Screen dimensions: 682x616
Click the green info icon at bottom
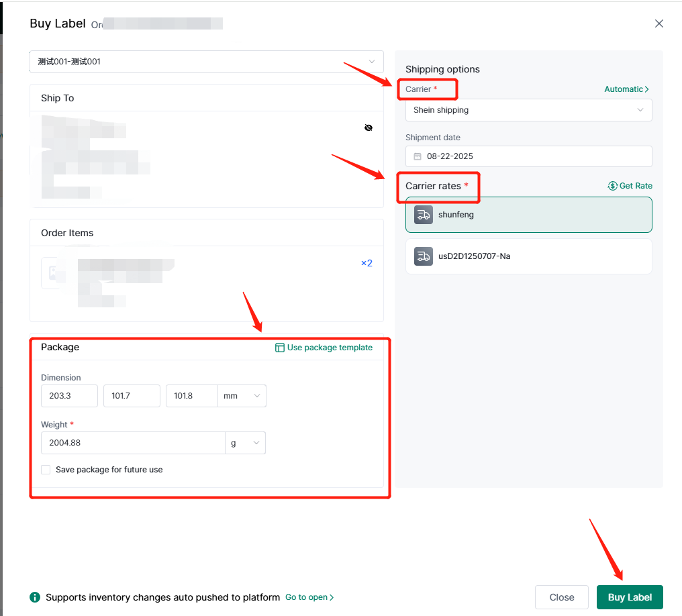click(x=35, y=597)
